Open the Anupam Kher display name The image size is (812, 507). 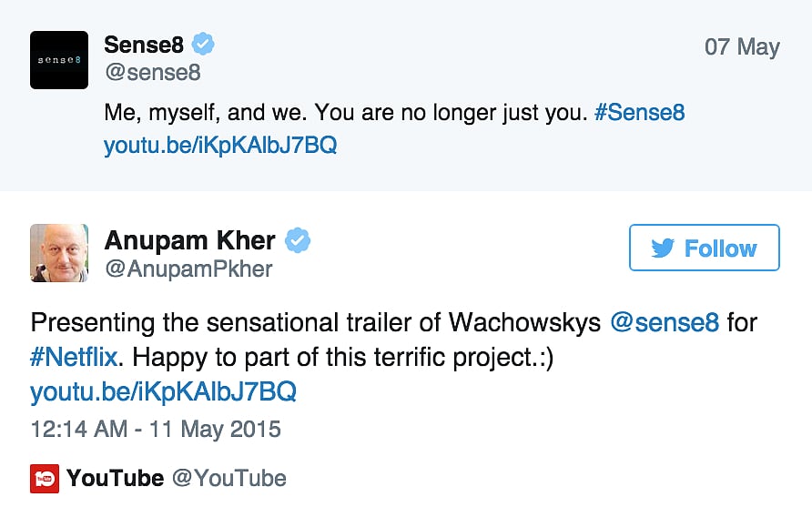189,240
